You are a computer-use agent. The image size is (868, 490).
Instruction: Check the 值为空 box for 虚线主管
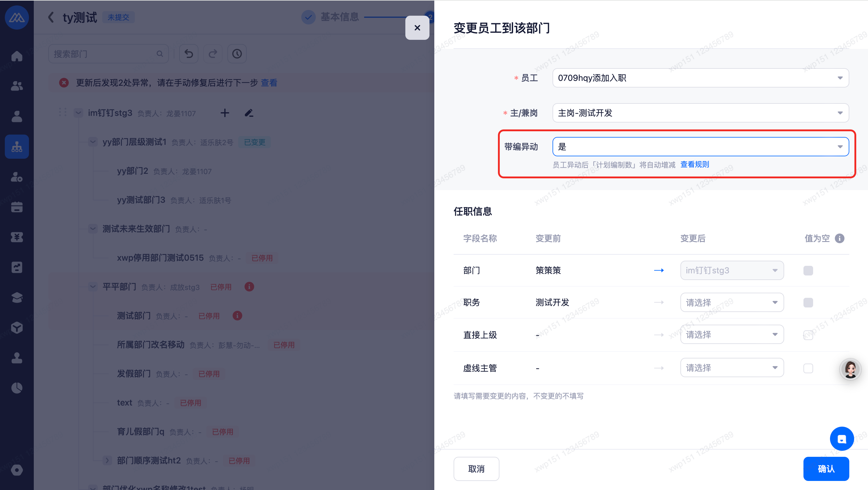point(808,368)
